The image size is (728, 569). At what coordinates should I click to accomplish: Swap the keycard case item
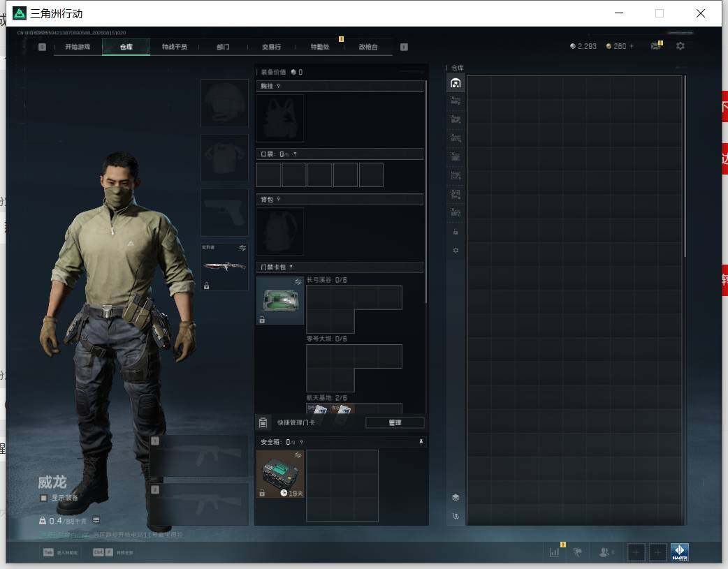pyautogui.click(x=298, y=282)
